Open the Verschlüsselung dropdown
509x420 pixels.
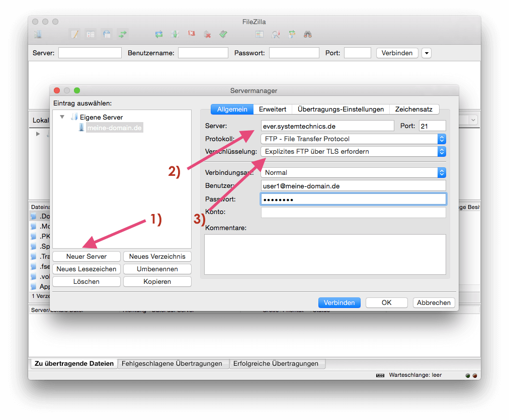coord(353,151)
